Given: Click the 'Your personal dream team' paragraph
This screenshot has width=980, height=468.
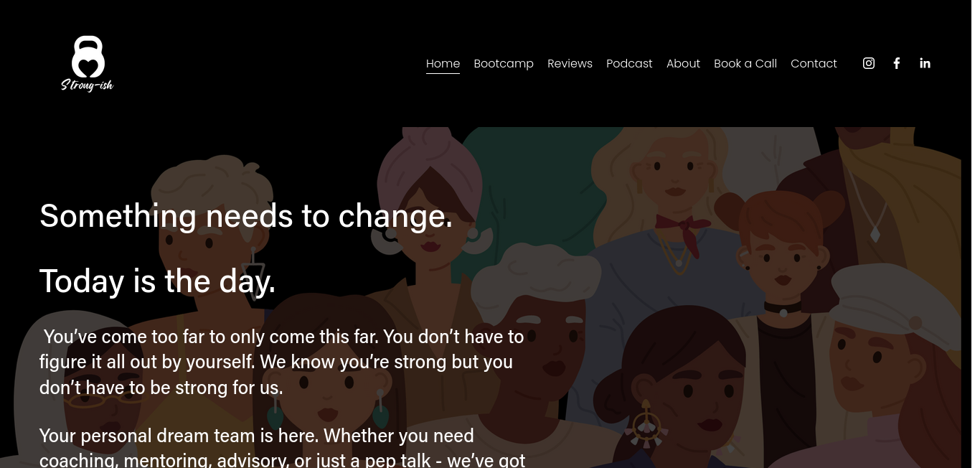Looking at the screenshot, I should click(x=283, y=447).
